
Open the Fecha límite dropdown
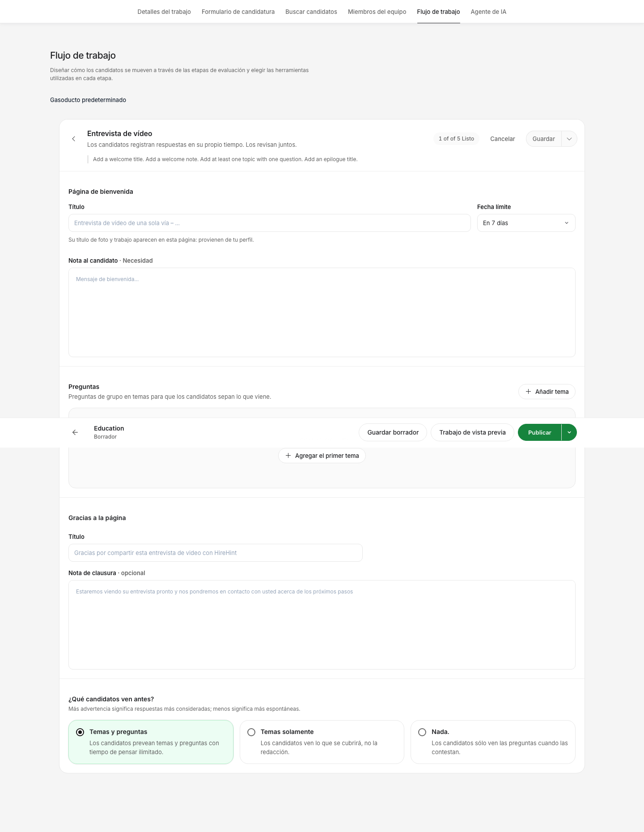tap(526, 223)
